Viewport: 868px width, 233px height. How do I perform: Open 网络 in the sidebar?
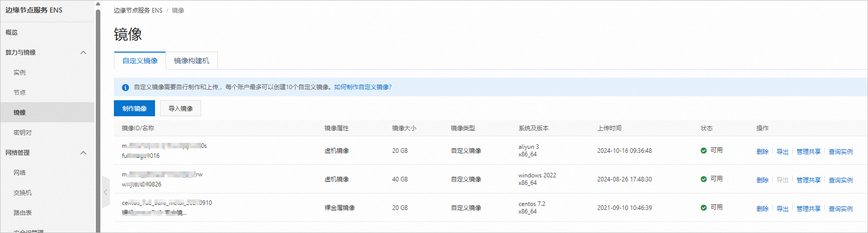pyautogui.click(x=20, y=172)
